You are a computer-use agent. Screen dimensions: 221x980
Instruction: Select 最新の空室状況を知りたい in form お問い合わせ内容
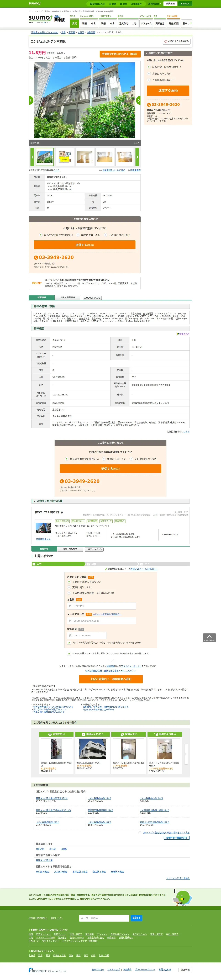[x=69, y=582]
